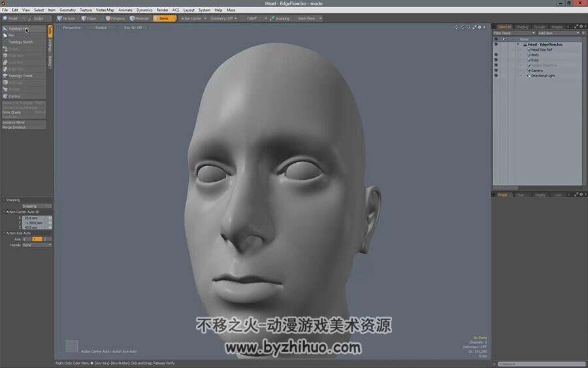Collapse the Head - EdgeFlow.lxo scene tree
The image size is (588, 368).
pyautogui.click(x=518, y=44)
